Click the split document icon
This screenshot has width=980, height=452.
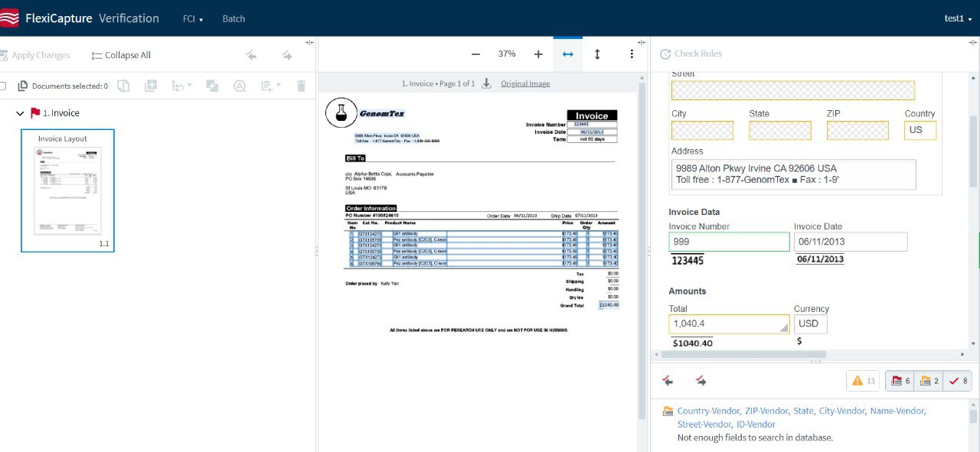(x=123, y=86)
